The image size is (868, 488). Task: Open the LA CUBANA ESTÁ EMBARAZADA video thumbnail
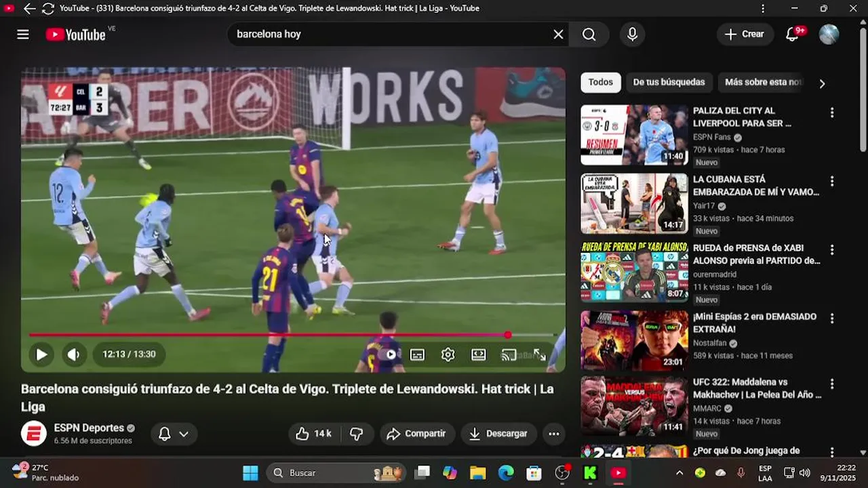coord(634,203)
